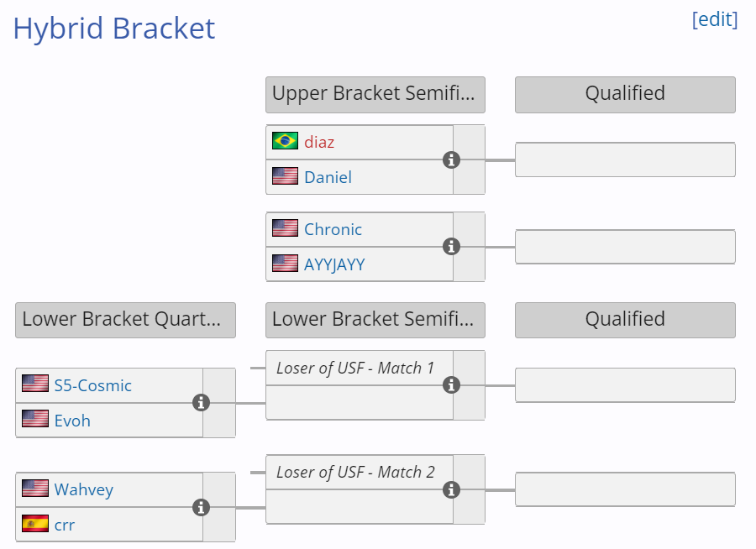
Task: Open match info for Wahvey vs crr
Action: pyautogui.click(x=201, y=508)
